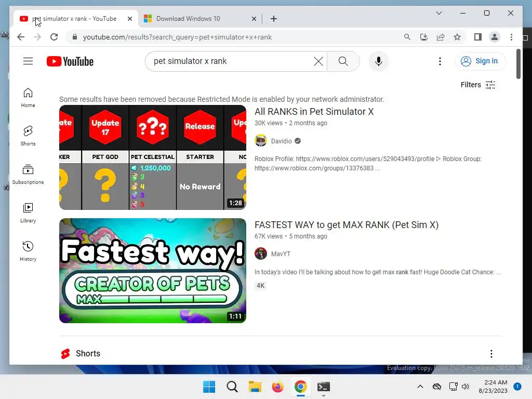Open the YouTube hamburger guide menu
532x399 pixels.
[x=28, y=61]
